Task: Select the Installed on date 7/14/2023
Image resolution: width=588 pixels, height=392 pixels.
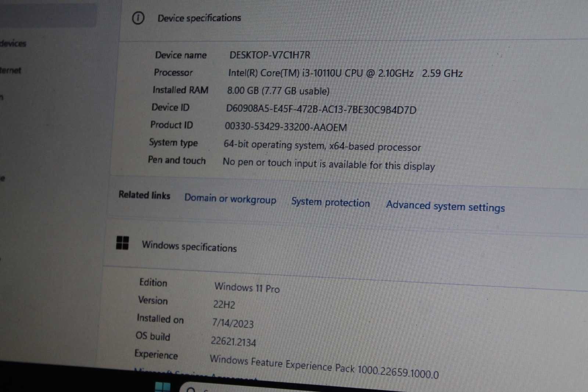Action: pyautogui.click(x=233, y=323)
